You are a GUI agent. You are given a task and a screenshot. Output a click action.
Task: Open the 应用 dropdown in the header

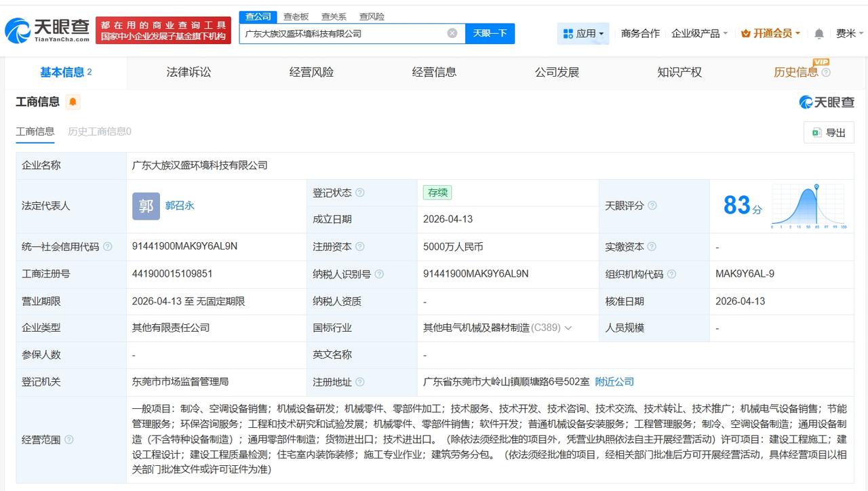click(x=585, y=33)
